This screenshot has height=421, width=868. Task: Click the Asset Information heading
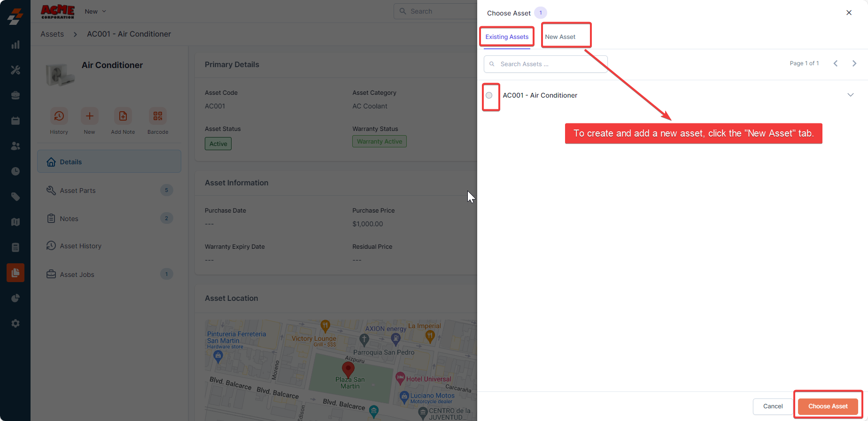(237, 183)
